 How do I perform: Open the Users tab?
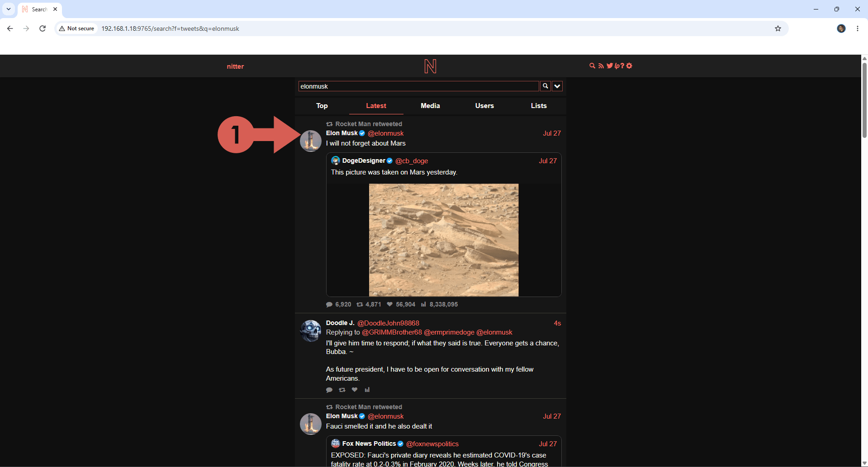click(485, 106)
